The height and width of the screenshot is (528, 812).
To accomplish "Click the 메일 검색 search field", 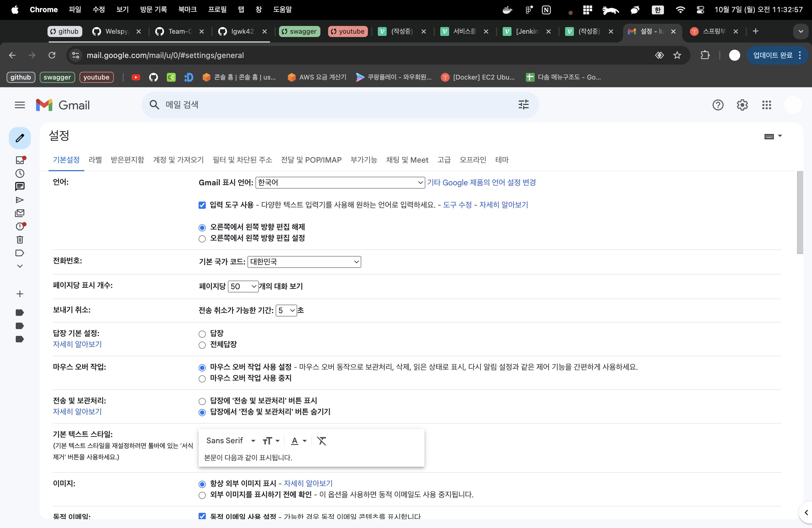I will coord(334,105).
